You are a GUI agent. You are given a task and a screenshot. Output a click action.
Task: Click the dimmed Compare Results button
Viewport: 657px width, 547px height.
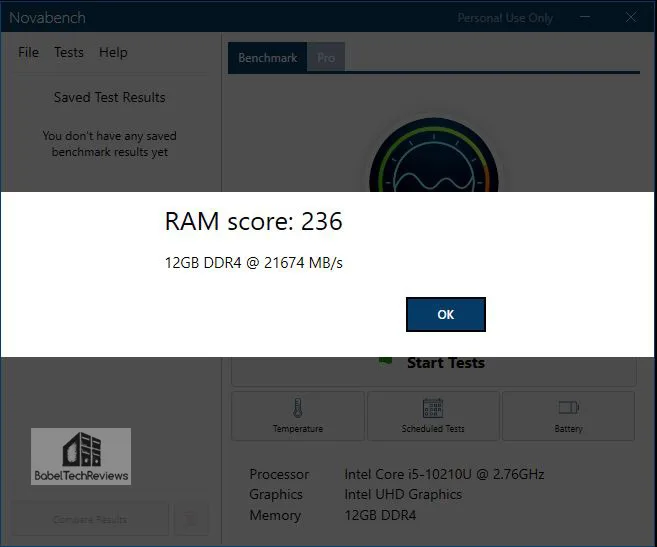[90, 519]
